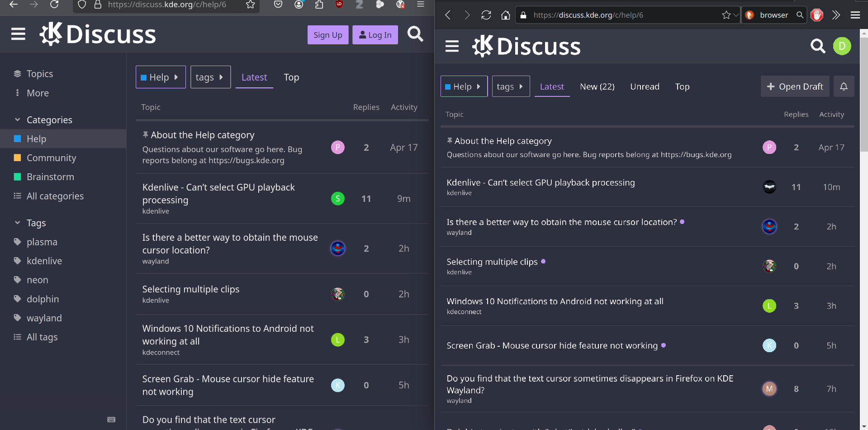Switch to Top tab in right window

click(682, 86)
